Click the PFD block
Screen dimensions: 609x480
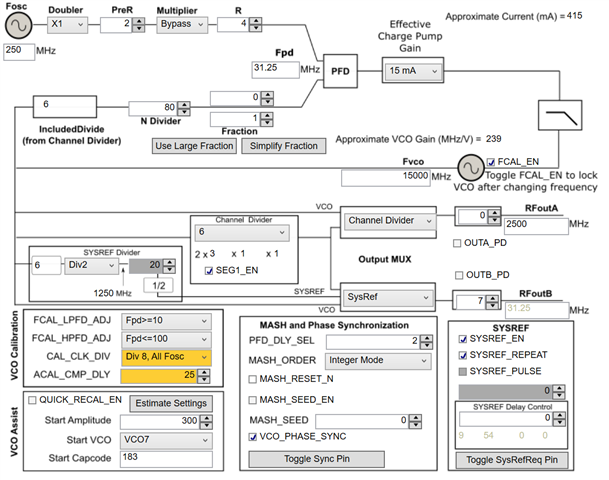point(340,71)
